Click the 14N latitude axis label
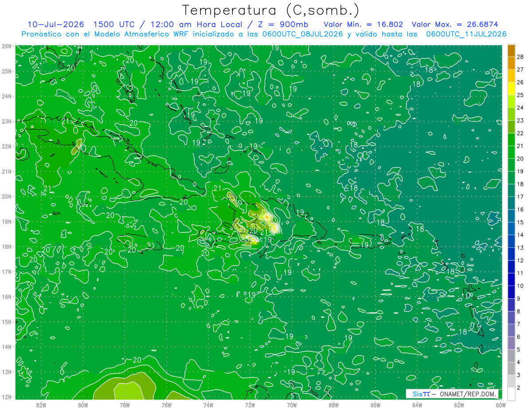Viewport: 532px width, 411px height. click(x=7, y=347)
